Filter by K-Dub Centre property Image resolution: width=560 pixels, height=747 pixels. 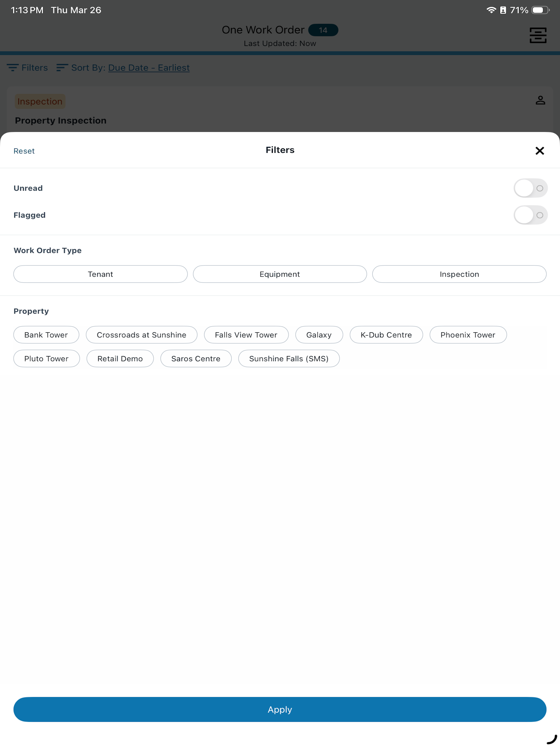click(386, 335)
